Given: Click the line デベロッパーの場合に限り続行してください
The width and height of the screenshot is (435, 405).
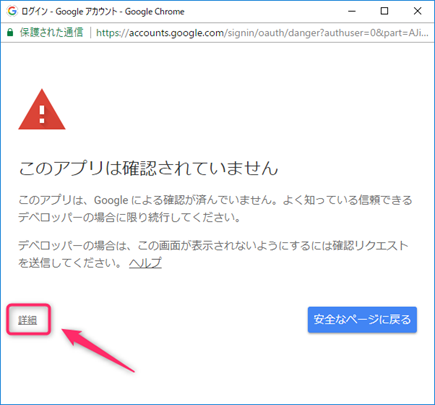Looking at the screenshot, I should tap(129, 218).
